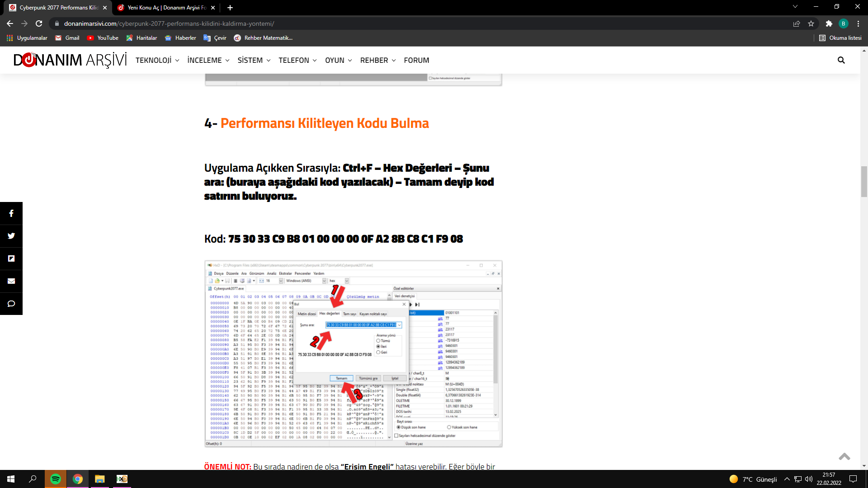Open Spotify from the taskbar
Image resolution: width=868 pixels, height=488 pixels.
pos(56,479)
